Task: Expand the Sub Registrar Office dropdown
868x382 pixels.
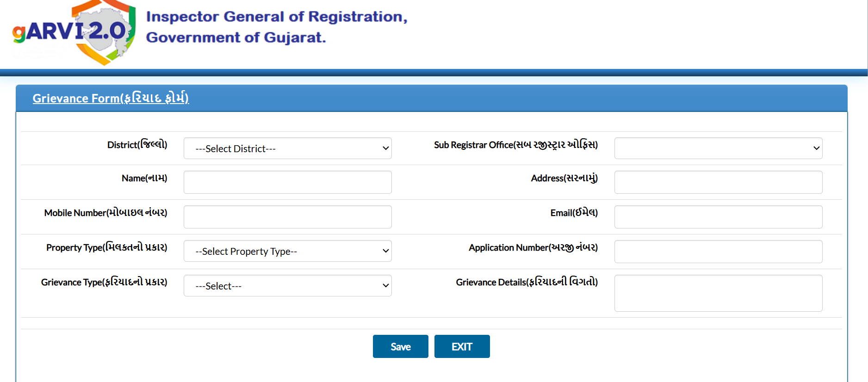Action: tap(718, 148)
